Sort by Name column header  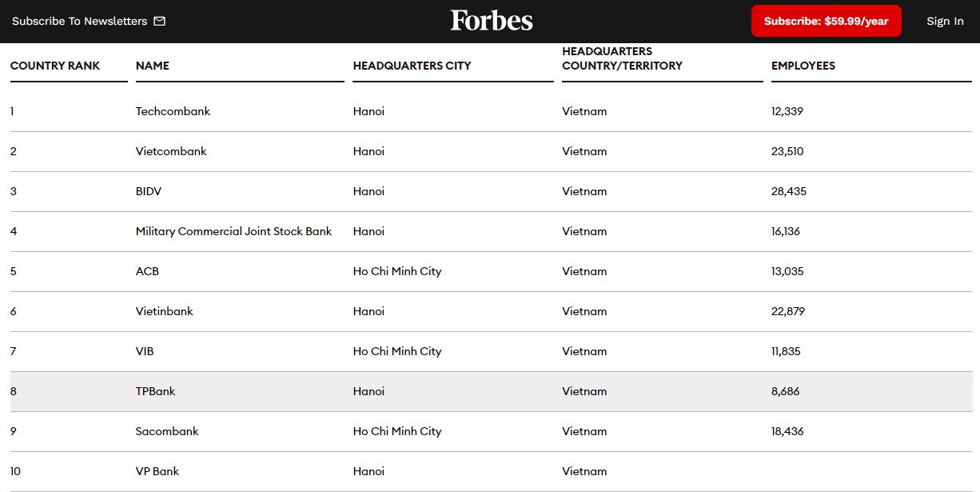[153, 66]
